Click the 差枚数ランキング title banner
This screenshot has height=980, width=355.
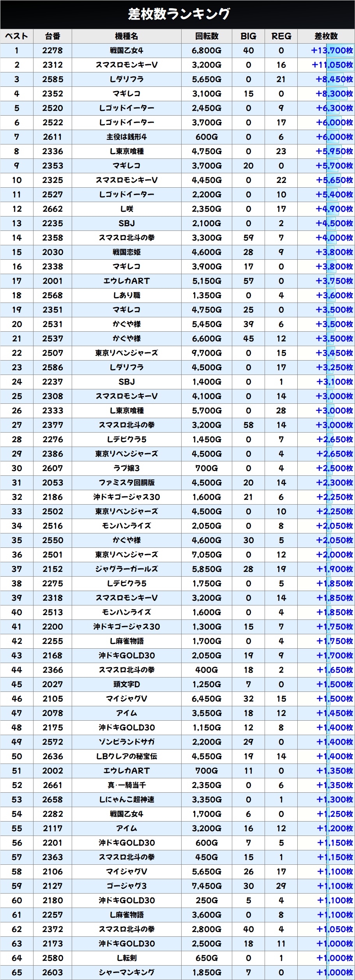point(178,14)
